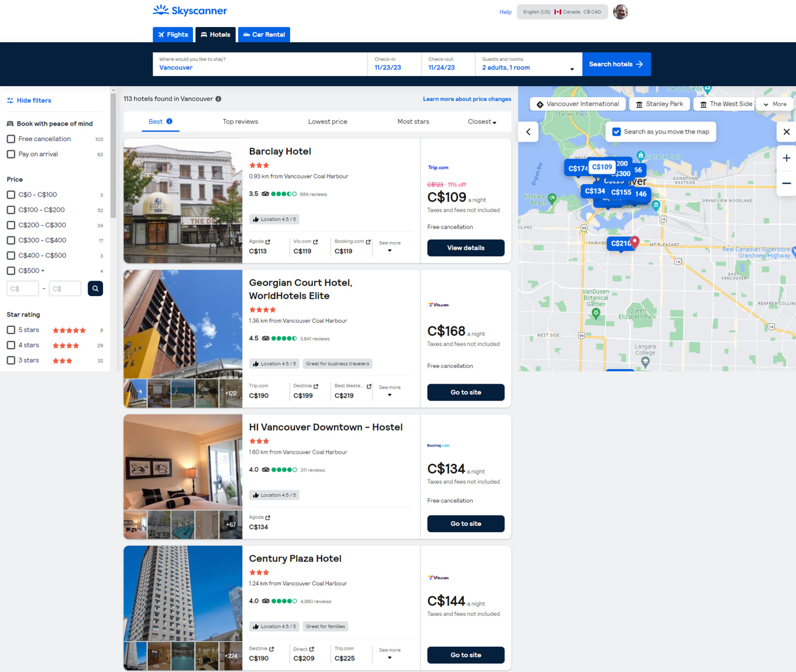Click the C$134 price pin on map
Image resolution: width=796 pixels, height=672 pixels.
point(595,191)
